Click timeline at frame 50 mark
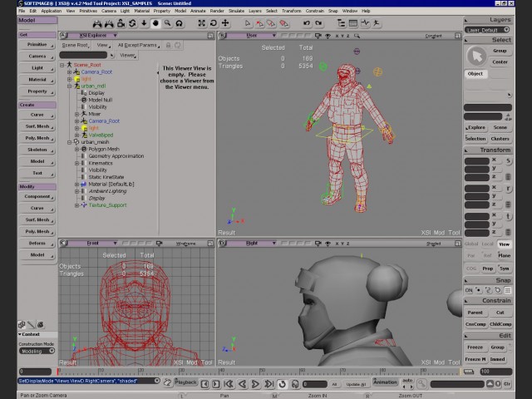 pos(260,372)
